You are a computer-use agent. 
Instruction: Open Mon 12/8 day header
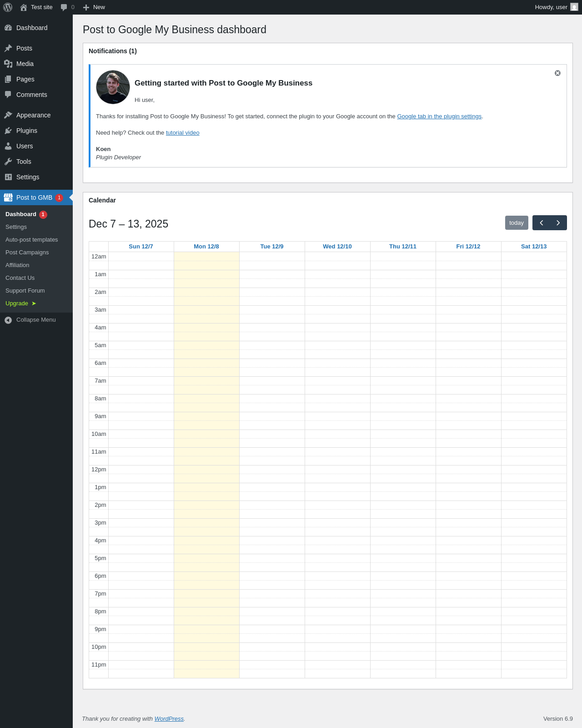pos(206,247)
